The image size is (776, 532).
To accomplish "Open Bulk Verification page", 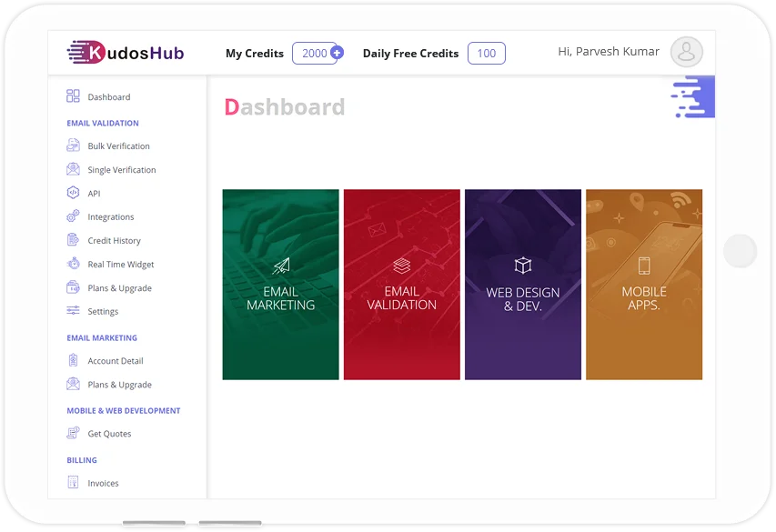I will 119,146.
